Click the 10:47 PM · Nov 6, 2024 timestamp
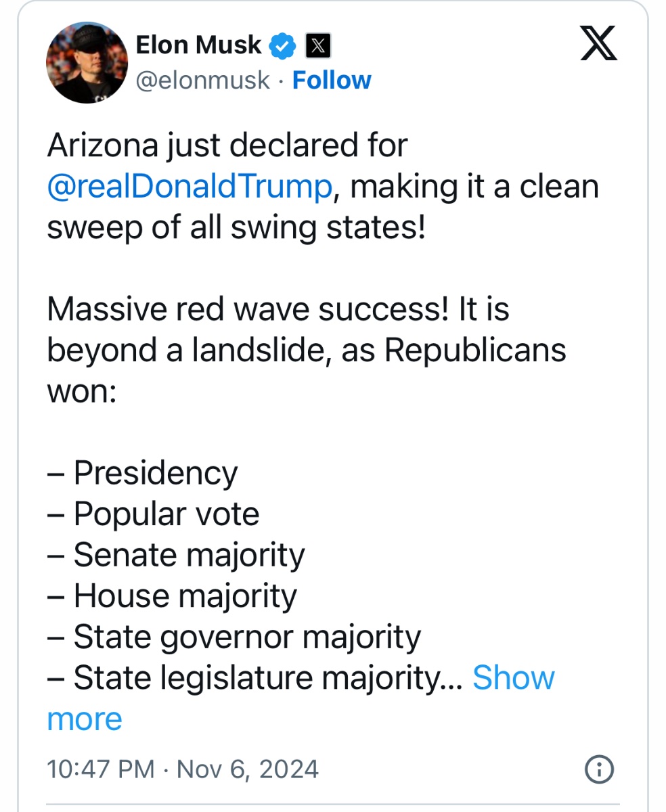The height and width of the screenshot is (812, 666). click(x=183, y=769)
